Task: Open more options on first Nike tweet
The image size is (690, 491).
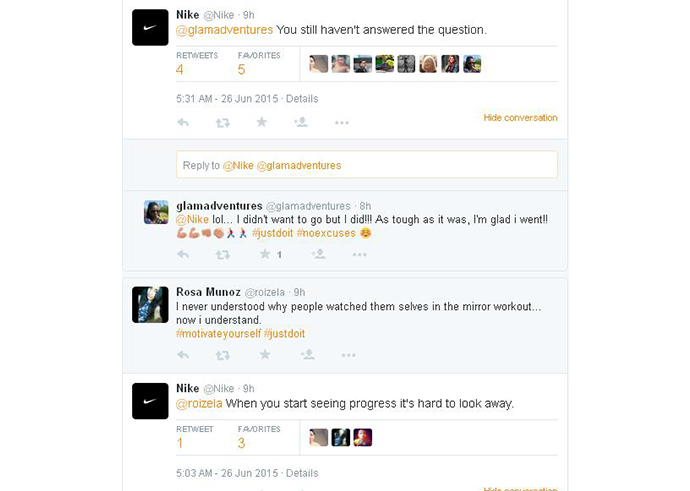Action: click(x=341, y=122)
